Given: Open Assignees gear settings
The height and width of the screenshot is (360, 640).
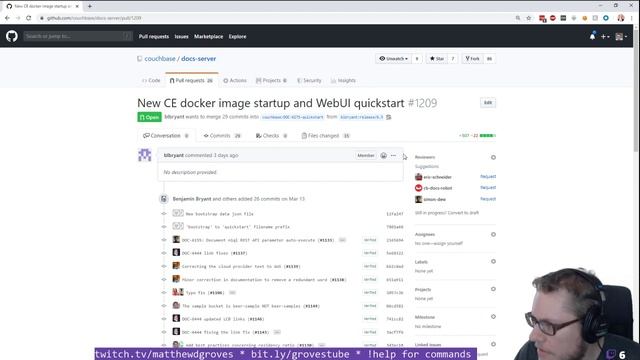Looking at the screenshot, I should (x=493, y=234).
